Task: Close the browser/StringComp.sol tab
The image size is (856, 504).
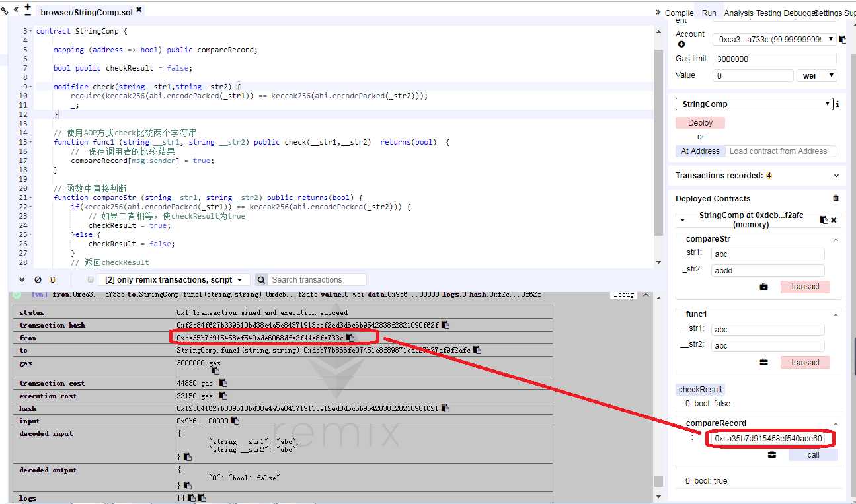Action: coord(139,10)
